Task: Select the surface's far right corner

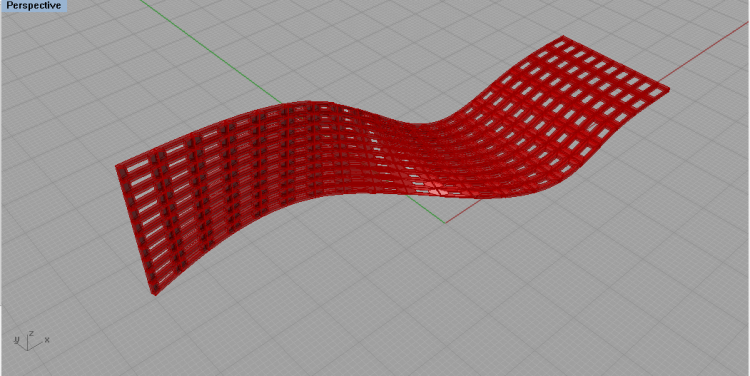Action: click(667, 89)
